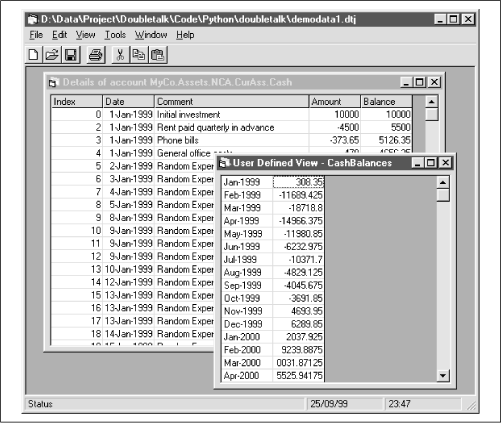Select the 'Phone bills' comment cell
The height and width of the screenshot is (424, 502).
pos(232,140)
